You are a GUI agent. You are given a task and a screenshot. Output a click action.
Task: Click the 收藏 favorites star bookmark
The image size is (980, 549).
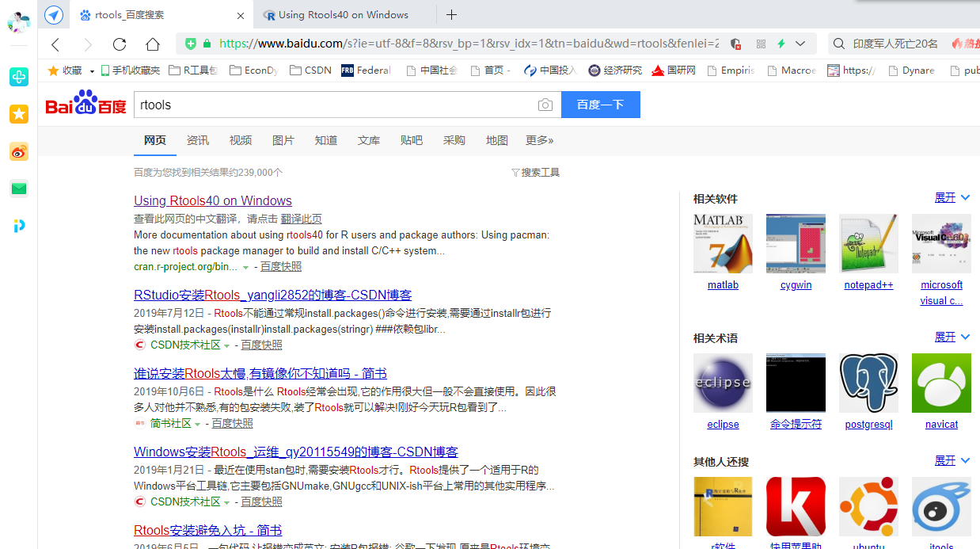tap(65, 71)
